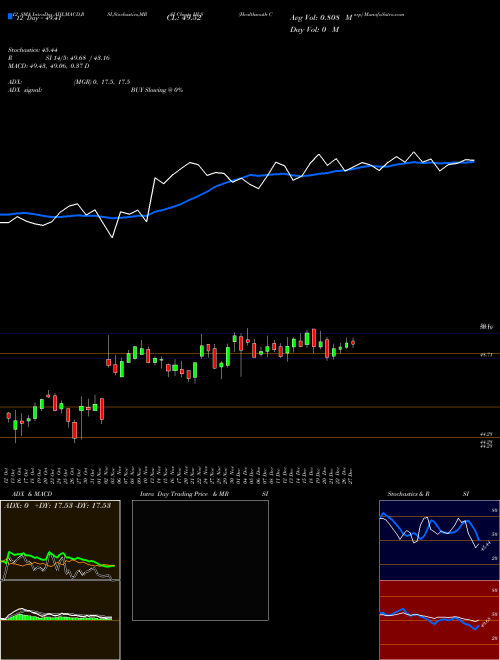Click the first candlestick of the price chart
The image size is (500, 660).
(x=8, y=416)
